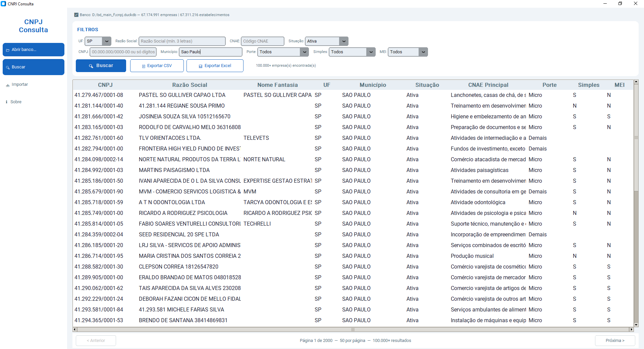This screenshot has width=644, height=349.
Task: Export results with Exportar Excel
Action: pyautogui.click(x=215, y=66)
